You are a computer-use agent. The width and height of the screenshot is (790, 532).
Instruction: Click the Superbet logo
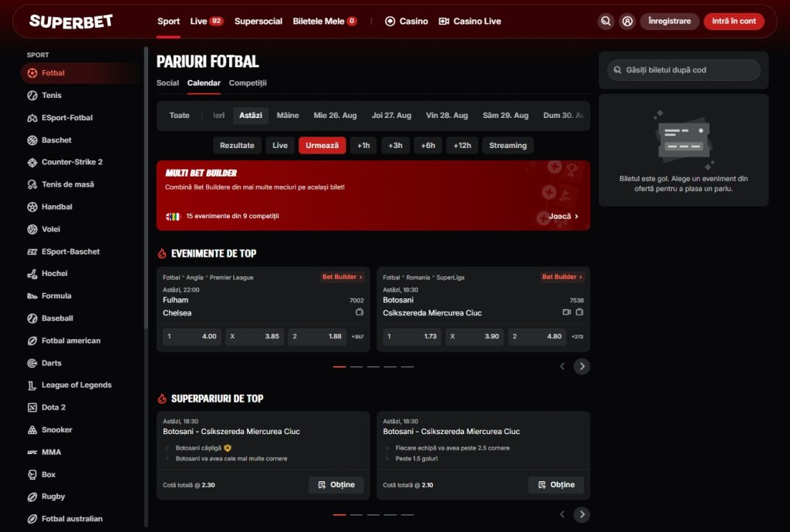point(71,21)
